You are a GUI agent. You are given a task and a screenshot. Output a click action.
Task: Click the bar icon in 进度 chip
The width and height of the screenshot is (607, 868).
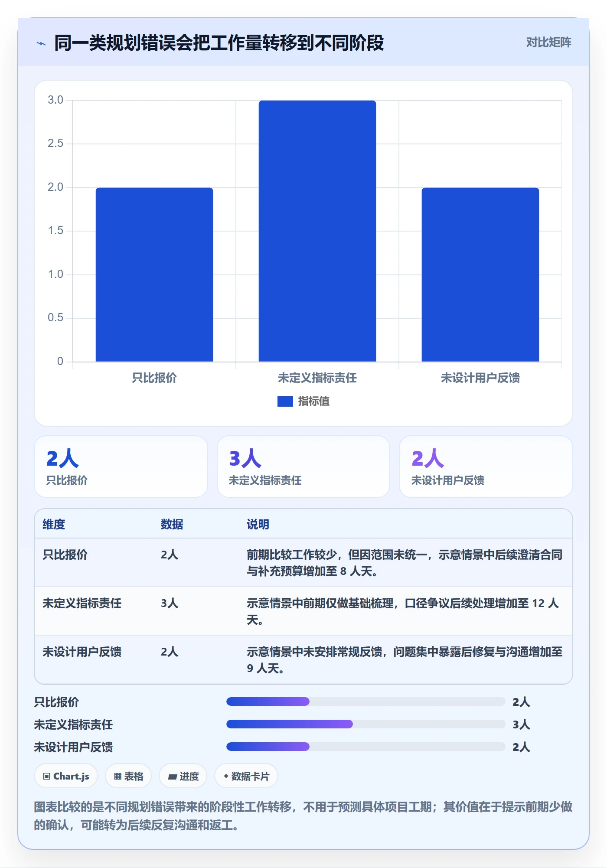(172, 777)
